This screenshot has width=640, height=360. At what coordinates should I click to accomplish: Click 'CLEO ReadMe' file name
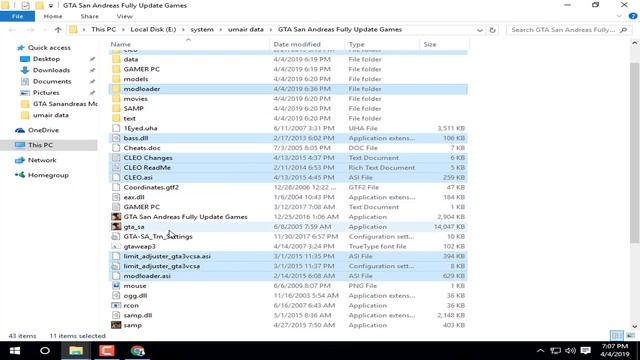[x=147, y=168]
